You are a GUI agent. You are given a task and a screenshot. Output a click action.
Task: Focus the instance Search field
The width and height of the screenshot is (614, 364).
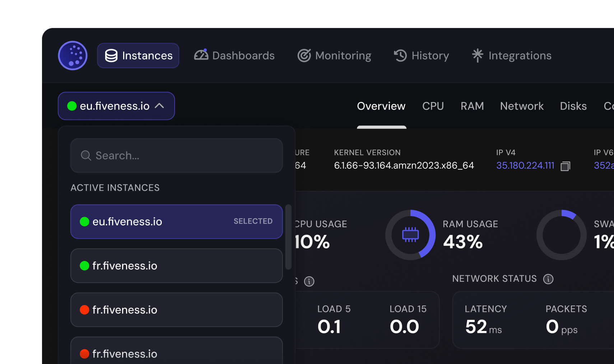177,155
